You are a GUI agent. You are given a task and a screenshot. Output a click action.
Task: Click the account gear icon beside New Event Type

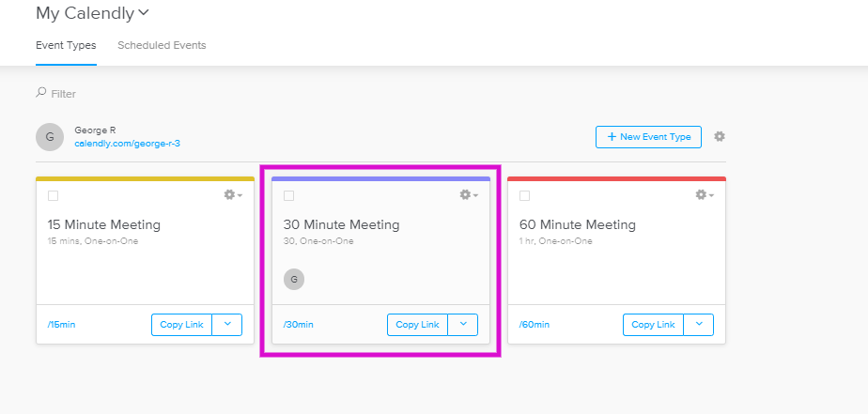point(719,136)
